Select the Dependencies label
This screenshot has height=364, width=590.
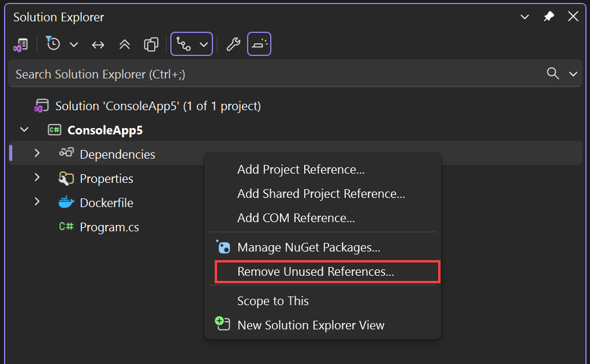pos(117,154)
